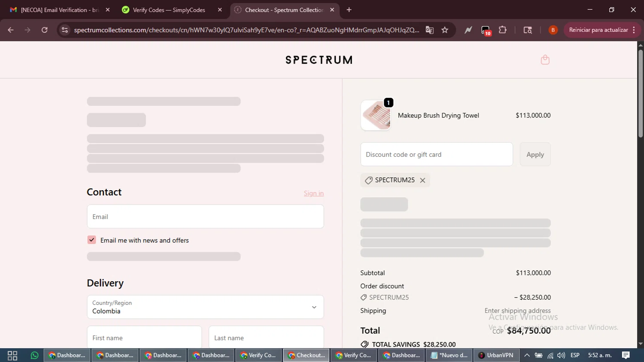View site information icon in address bar
Screen dimensions: 644x362
tap(65, 30)
